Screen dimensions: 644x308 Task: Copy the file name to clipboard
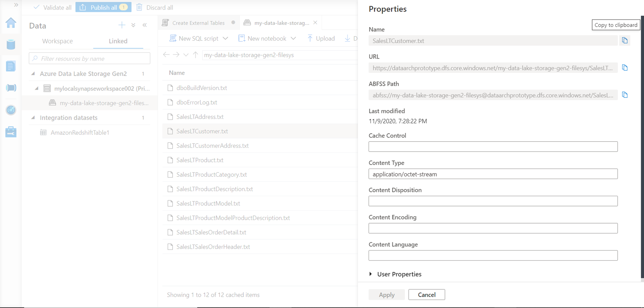[x=625, y=41]
